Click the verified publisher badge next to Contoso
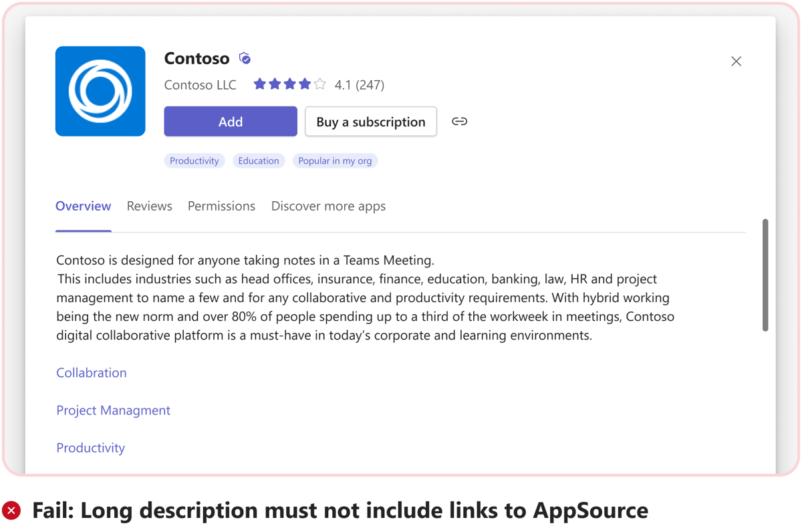 coord(245,58)
